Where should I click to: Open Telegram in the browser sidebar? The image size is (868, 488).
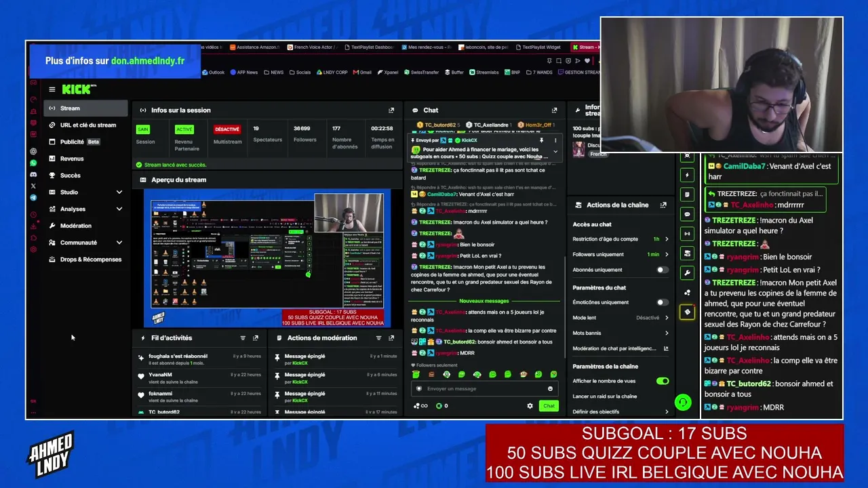pyautogui.click(x=33, y=197)
